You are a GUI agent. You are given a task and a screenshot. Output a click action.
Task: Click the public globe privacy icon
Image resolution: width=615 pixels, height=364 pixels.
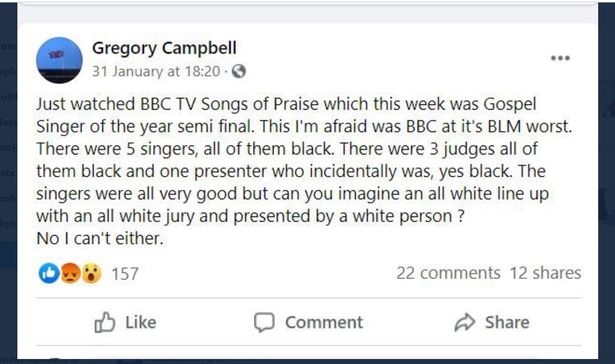point(239,71)
